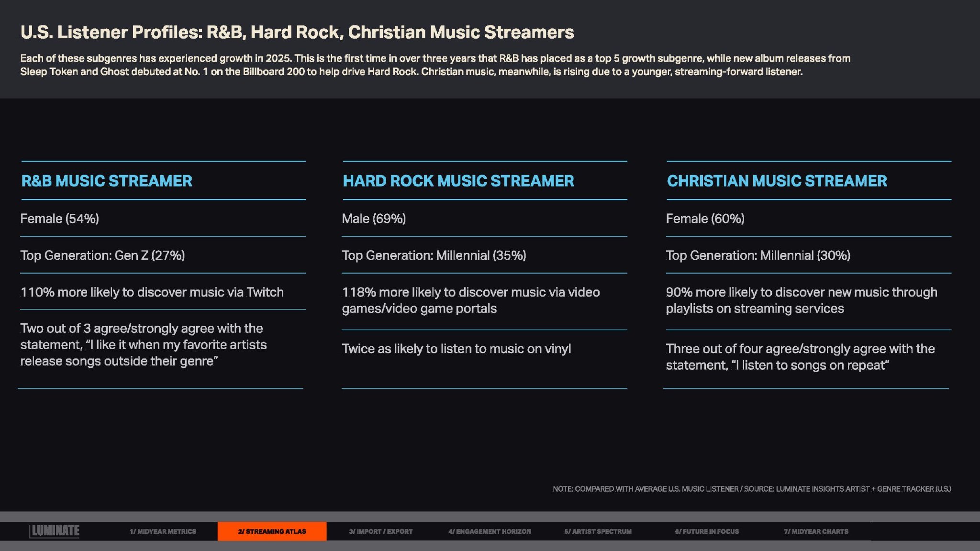The image size is (980, 551).
Task: Open the 7/ Midyear Charts tab
Action: [x=816, y=531]
